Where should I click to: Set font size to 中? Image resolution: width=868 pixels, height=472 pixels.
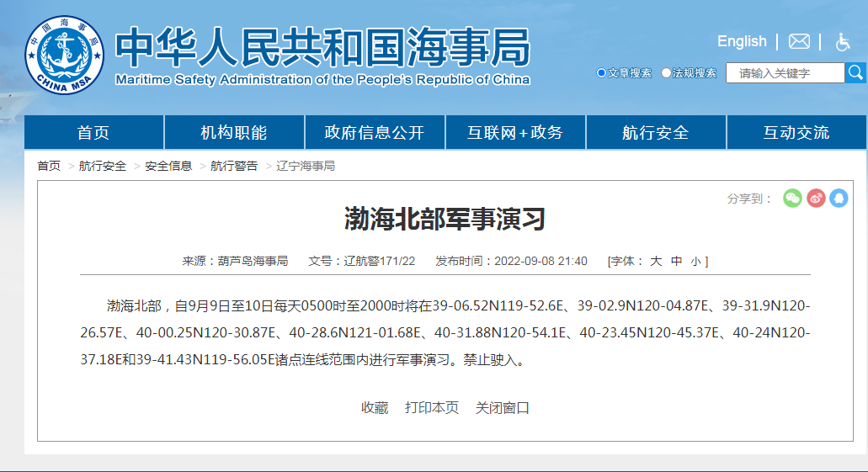(676, 261)
